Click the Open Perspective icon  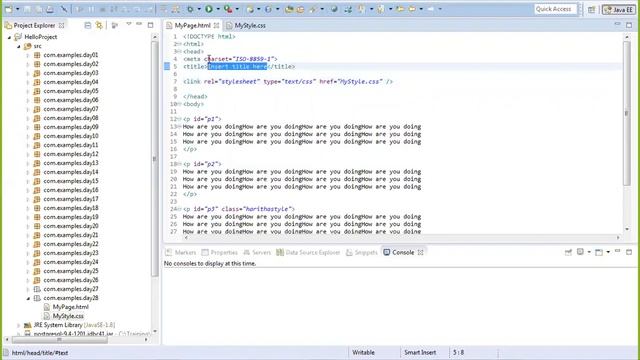[x=591, y=9]
